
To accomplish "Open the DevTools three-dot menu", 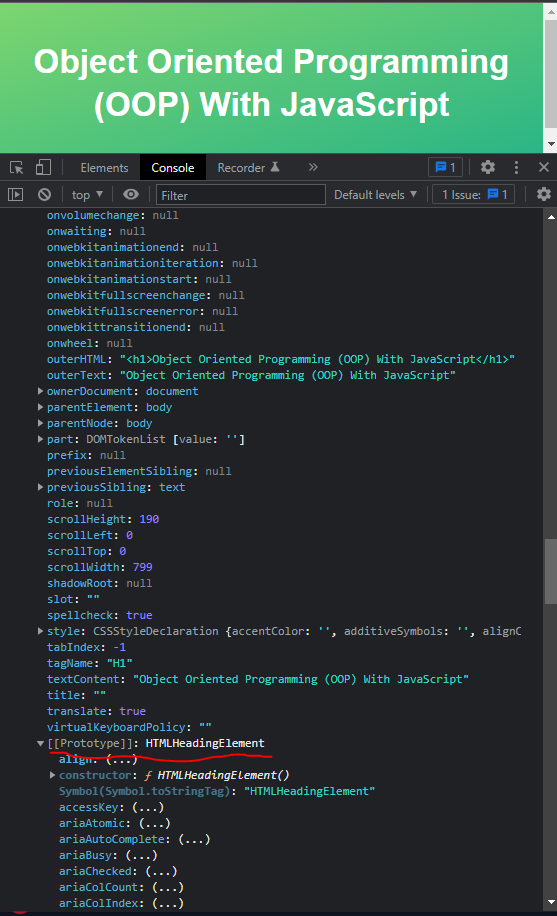I will [x=516, y=168].
